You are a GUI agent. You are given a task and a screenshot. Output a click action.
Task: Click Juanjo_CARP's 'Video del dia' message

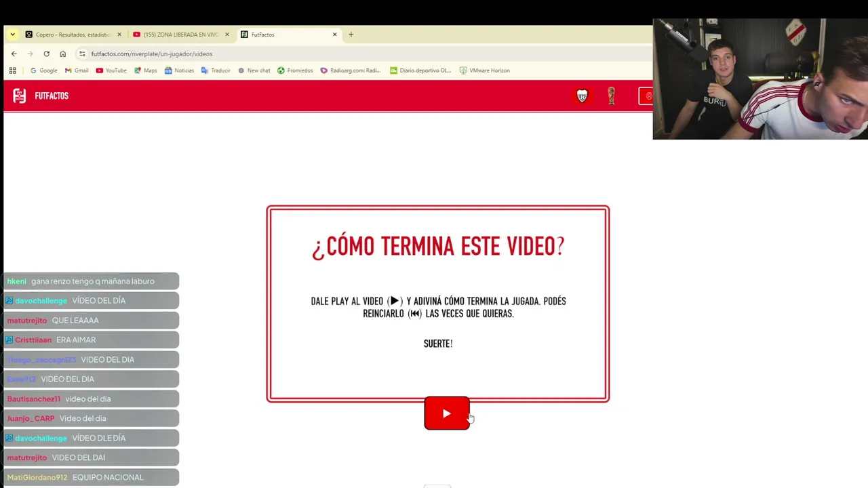[91, 419]
